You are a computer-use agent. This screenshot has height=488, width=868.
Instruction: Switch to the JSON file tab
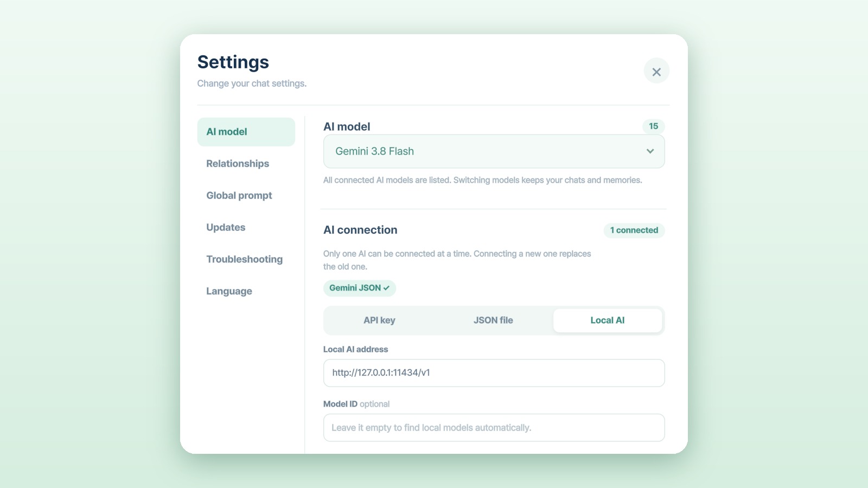click(x=493, y=320)
